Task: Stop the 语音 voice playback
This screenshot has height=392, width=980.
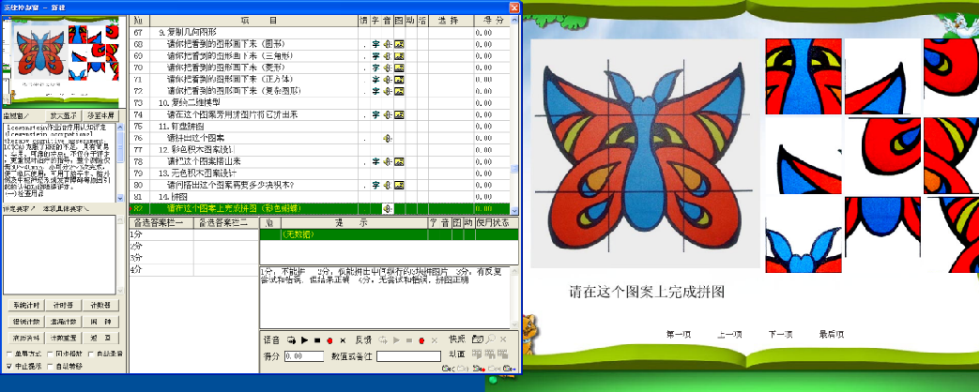Action: point(317,340)
